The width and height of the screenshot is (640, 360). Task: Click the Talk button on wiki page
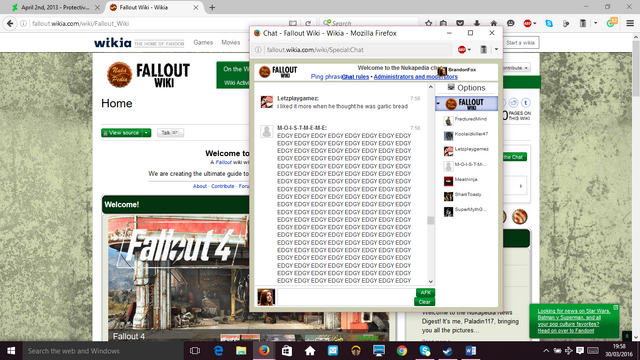tap(170, 133)
